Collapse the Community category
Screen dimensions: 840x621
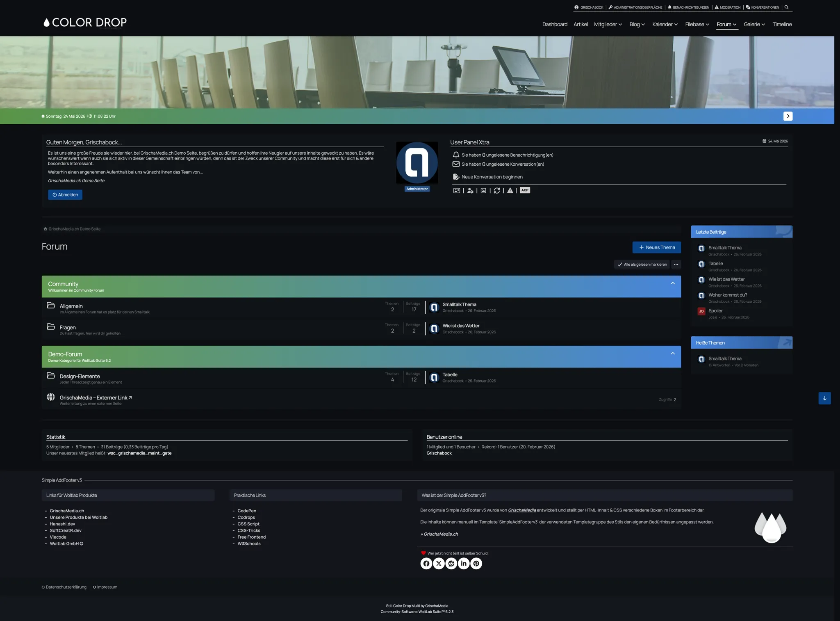[673, 283]
